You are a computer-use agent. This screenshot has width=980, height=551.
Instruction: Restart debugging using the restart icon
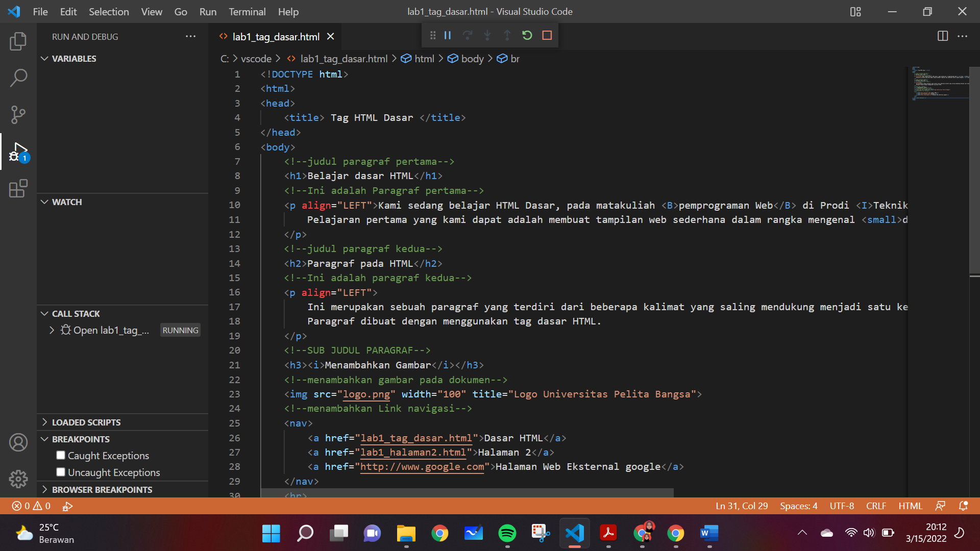[527, 35]
